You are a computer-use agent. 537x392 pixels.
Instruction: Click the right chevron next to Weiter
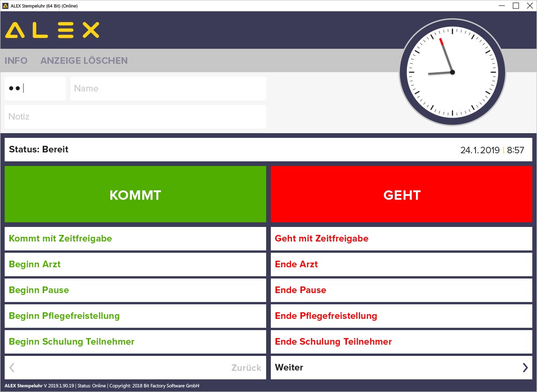[x=525, y=368]
